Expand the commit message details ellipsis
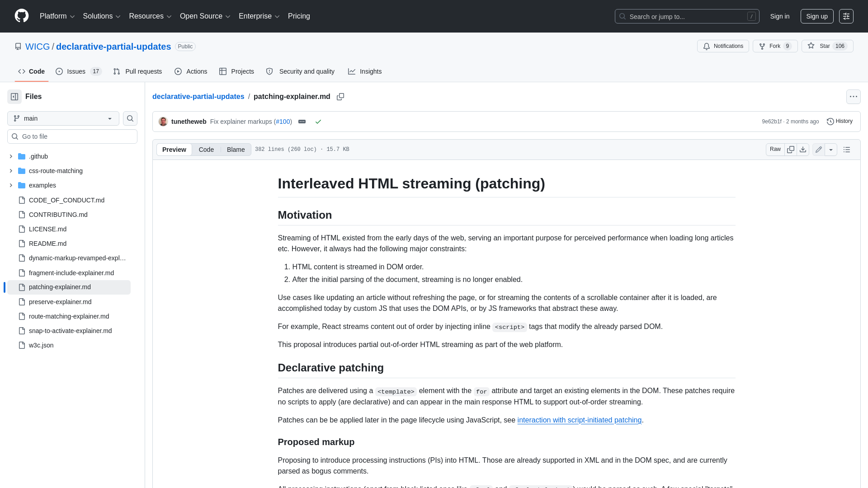The height and width of the screenshot is (488, 868). tap(302, 122)
